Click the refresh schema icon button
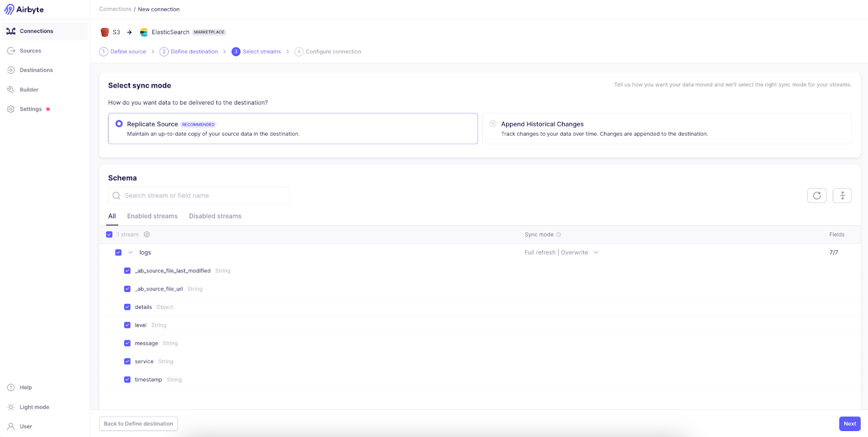This screenshot has height=437, width=868. [x=816, y=195]
